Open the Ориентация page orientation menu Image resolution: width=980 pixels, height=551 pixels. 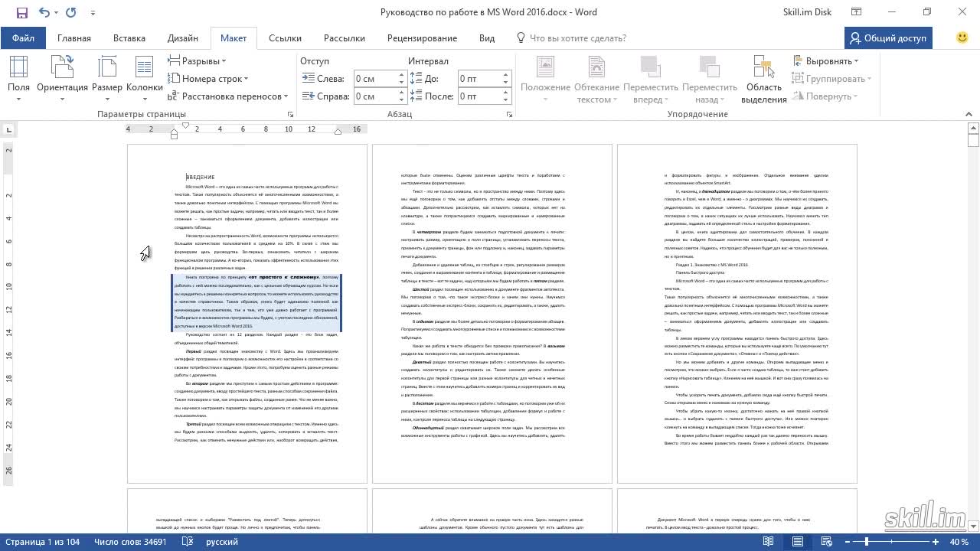tap(62, 79)
